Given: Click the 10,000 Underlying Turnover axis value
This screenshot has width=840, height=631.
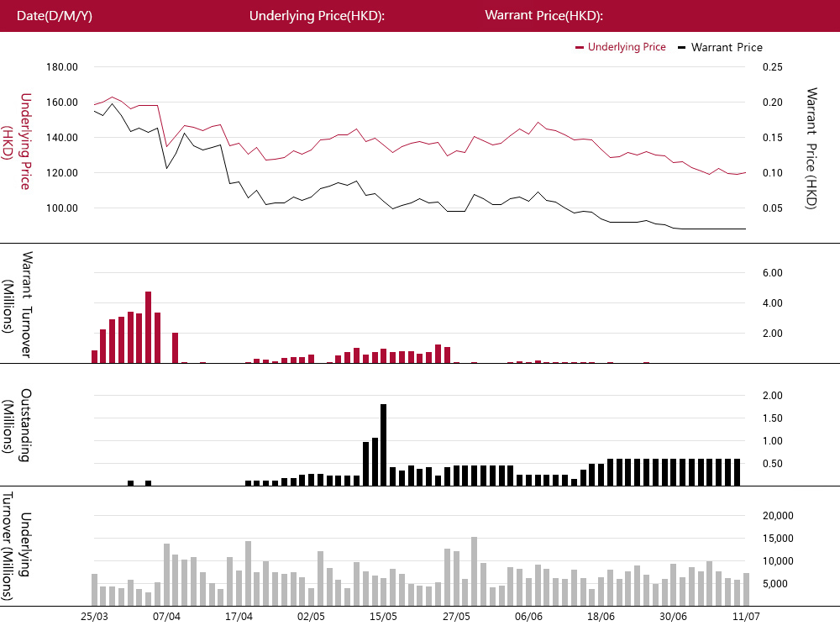Looking at the screenshot, I should pos(778,561).
